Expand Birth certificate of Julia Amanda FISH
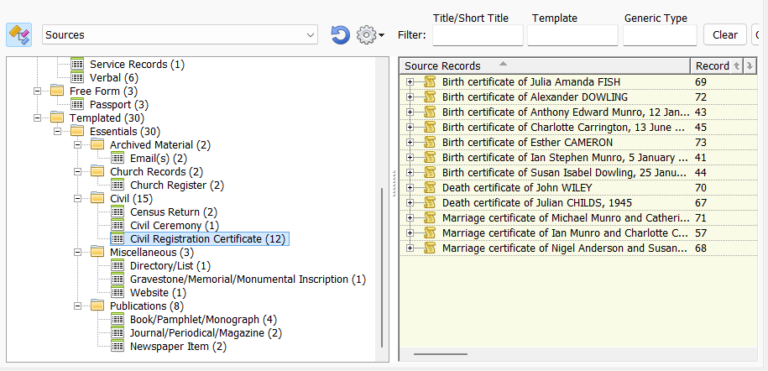768x371 pixels. (x=410, y=82)
